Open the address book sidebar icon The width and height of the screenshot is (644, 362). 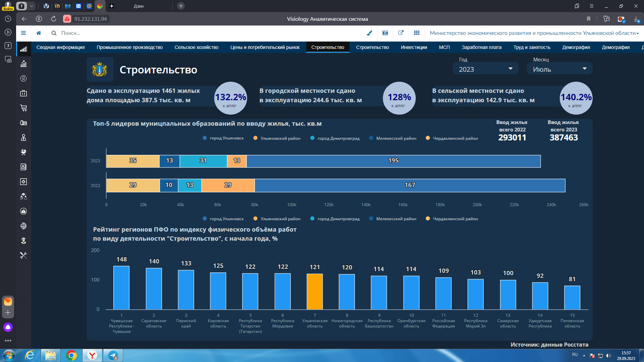(x=23, y=167)
